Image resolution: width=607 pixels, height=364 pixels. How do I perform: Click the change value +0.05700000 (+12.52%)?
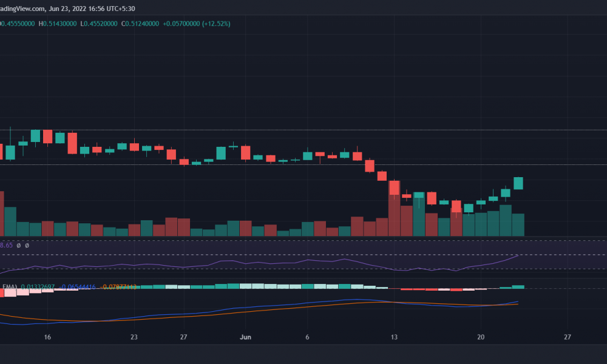click(x=197, y=24)
